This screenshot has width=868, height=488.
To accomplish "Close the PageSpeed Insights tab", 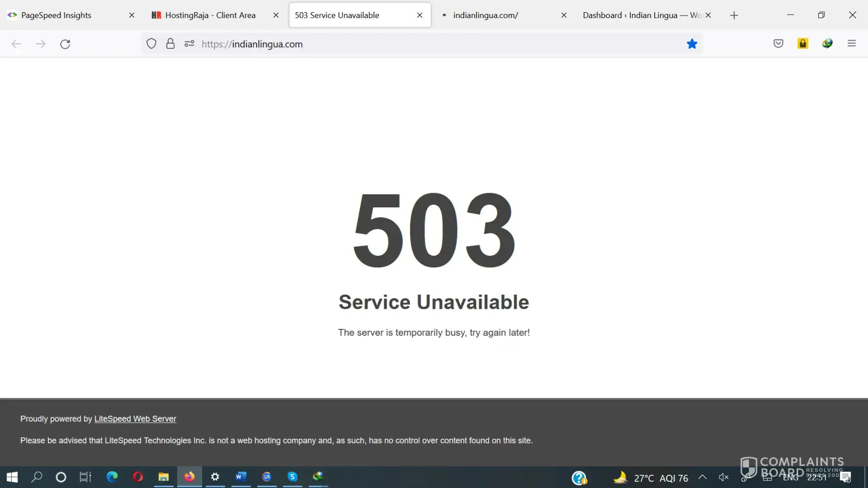I will point(131,15).
